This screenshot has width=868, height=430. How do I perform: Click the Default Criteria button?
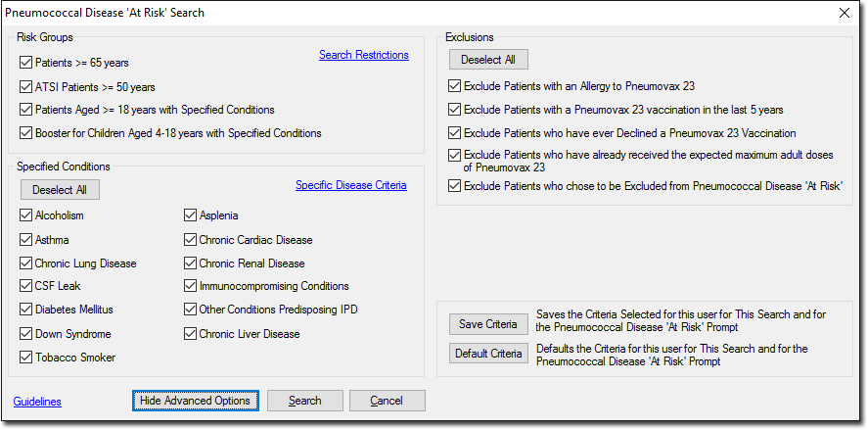pos(487,353)
